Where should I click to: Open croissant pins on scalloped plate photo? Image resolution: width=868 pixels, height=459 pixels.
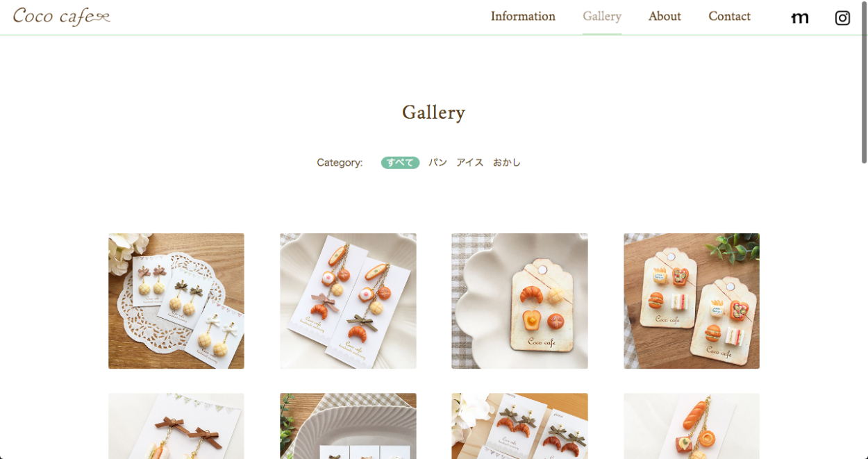[519, 301]
